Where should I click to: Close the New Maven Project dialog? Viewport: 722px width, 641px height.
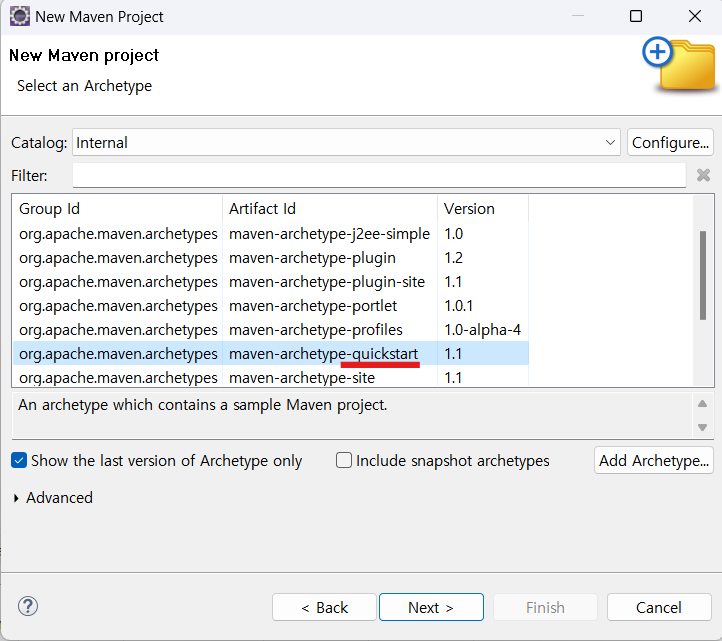695,16
